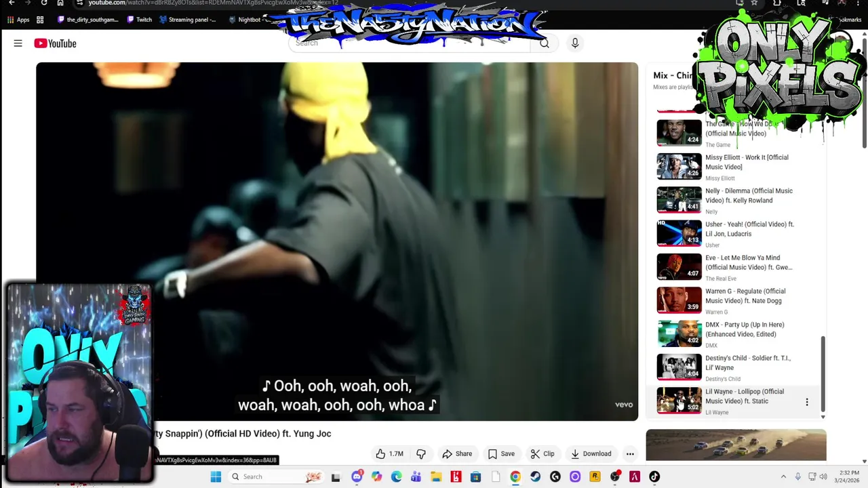Open the suggested video thumbnail below playlist
The height and width of the screenshot is (488, 868).
(736, 445)
